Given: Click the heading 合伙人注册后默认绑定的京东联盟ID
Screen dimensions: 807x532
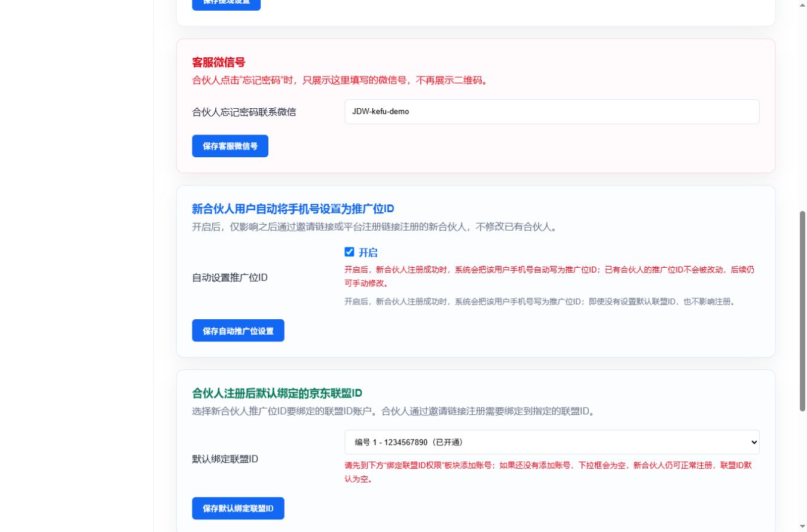Looking at the screenshot, I should point(277,393).
